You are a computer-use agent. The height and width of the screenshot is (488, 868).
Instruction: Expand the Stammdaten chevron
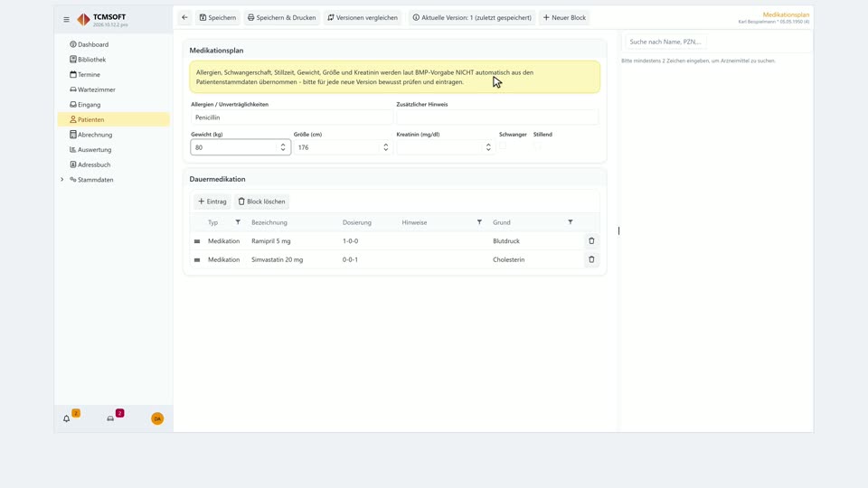tap(62, 179)
